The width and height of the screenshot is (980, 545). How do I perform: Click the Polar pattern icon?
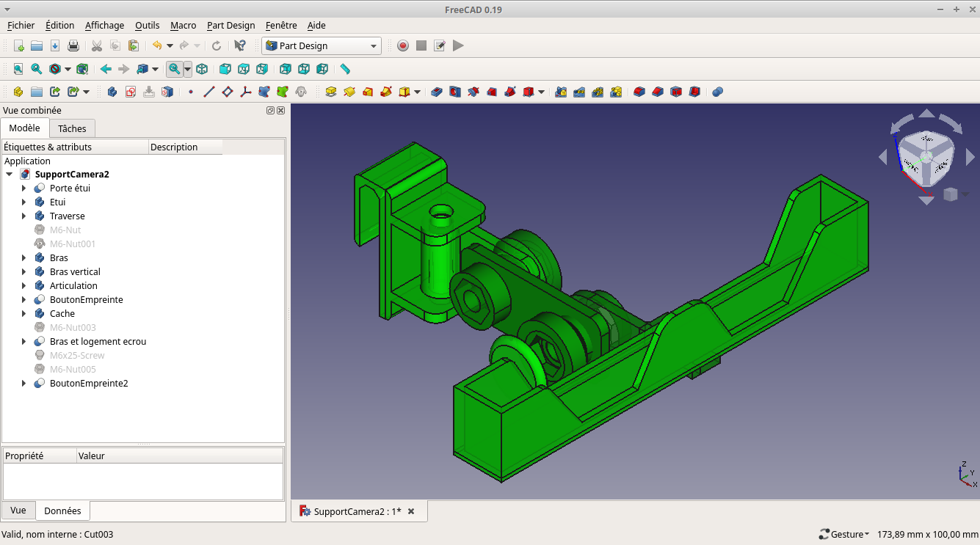coord(598,92)
